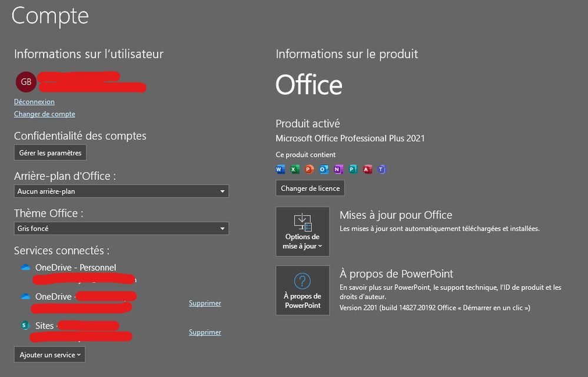Remove the second OneDrive service via Supprimer

(x=205, y=303)
